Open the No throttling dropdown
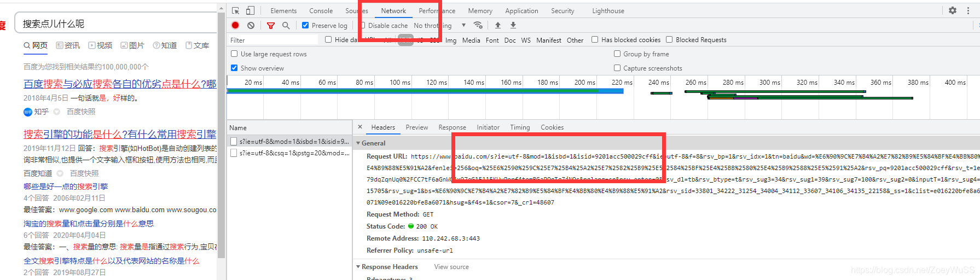The image size is (980, 280). [440, 25]
